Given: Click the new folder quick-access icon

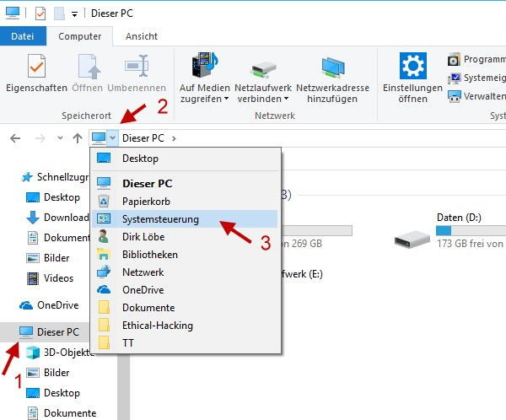Looking at the screenshot, I should (x=59, y=13).
